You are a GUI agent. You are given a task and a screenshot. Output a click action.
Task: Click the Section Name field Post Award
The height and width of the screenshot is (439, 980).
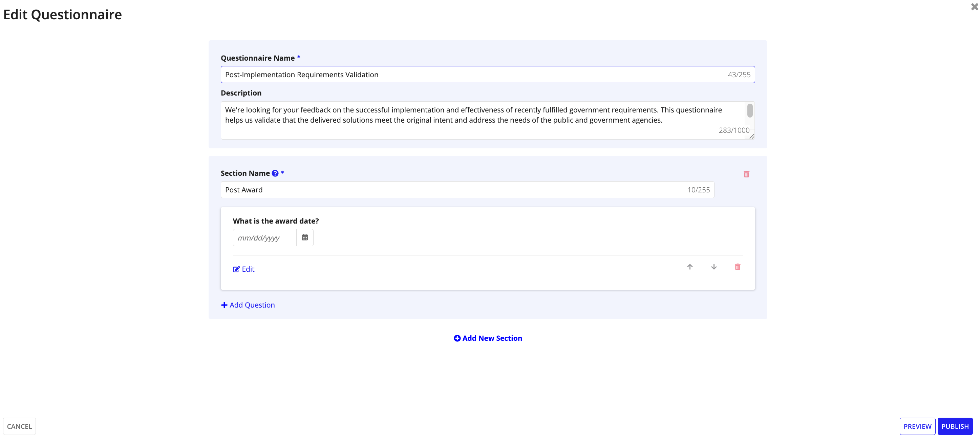[x=467, y=190]
